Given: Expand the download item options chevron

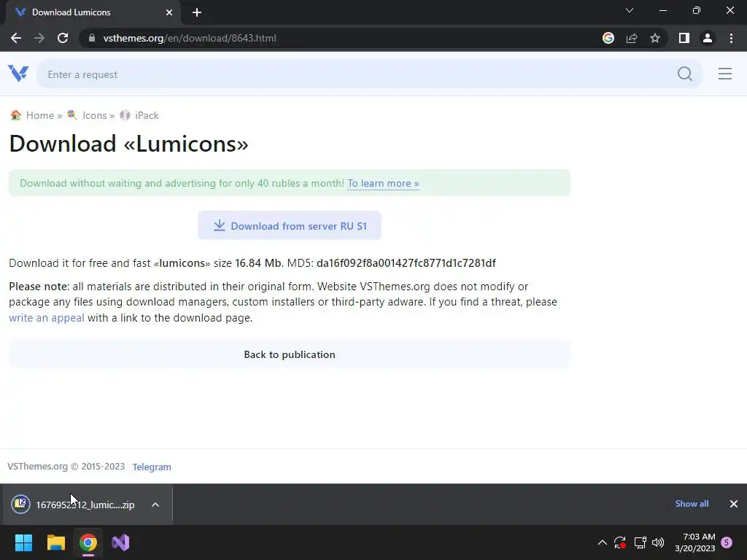Looking at the screenshot, I should tap(155, 505).
